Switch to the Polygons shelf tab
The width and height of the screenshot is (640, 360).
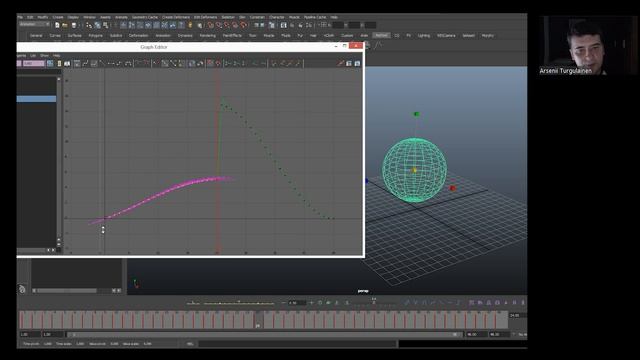click(96, 36)
